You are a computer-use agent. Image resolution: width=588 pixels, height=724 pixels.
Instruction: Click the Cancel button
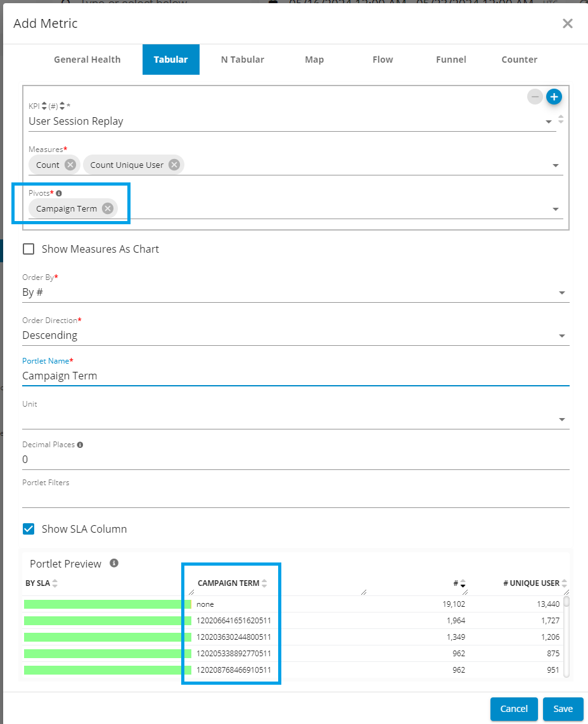(x=514, y=709)
